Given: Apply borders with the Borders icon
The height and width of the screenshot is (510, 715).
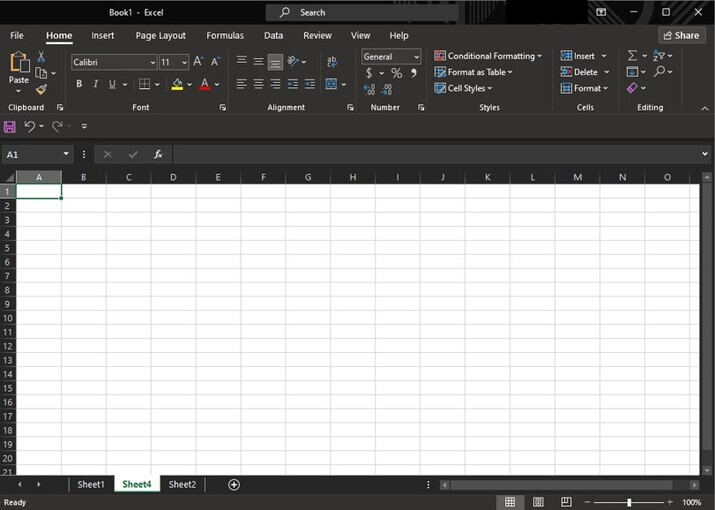Looking at the screenshot, I should tap(145, 84).
